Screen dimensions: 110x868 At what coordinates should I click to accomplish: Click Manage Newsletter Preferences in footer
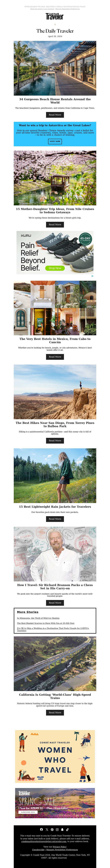click(x=62, y=850)
